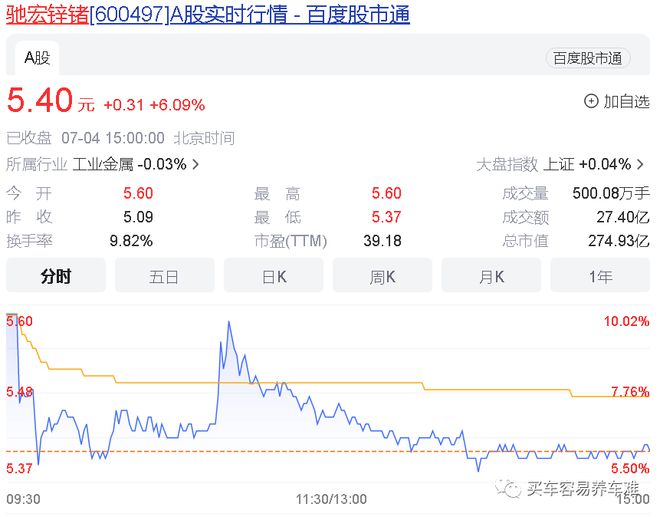Click the 11:30/13:00 time axis label
660x517 pixels.
pyautogui.click(x=331, y=499)
